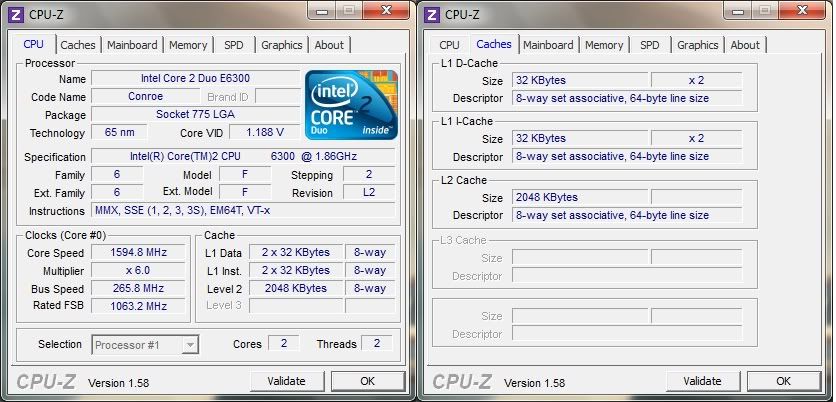Click the Package field Socket 775 LGA
The width and height of the screenshot is (836, 402).
(195, 114)
